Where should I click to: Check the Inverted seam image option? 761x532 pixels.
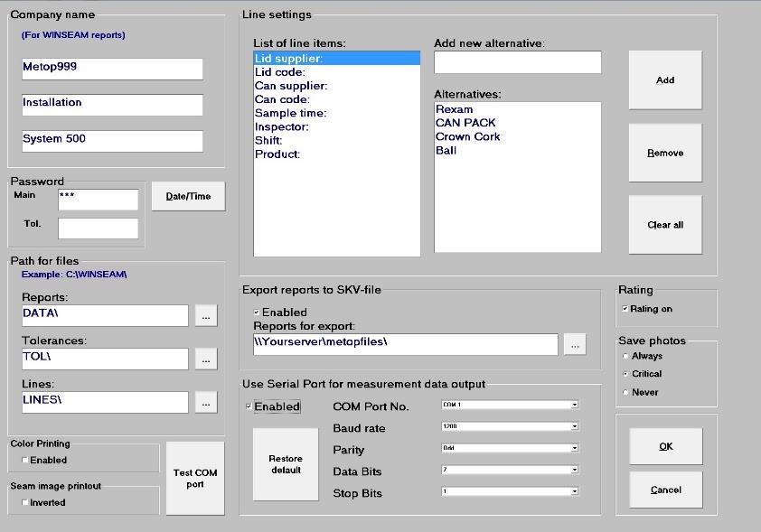pos(25,503)
